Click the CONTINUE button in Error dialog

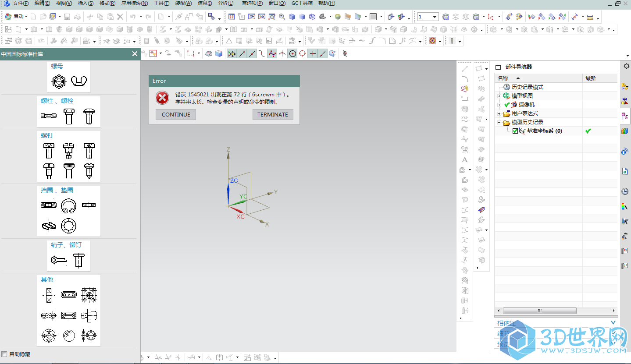(x=176, y=114)
